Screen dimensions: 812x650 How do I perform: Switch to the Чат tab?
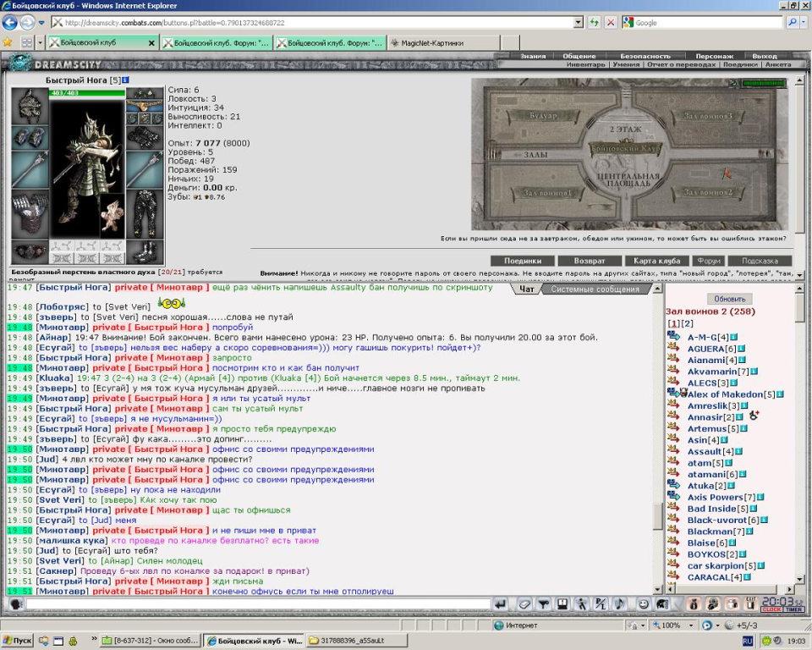[526, 289]
